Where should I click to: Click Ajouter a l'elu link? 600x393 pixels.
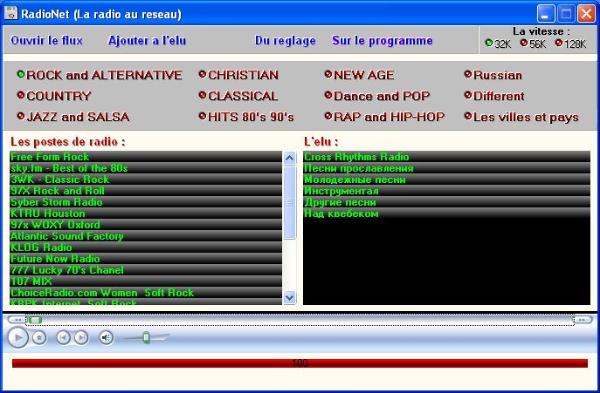pos(147,40)
